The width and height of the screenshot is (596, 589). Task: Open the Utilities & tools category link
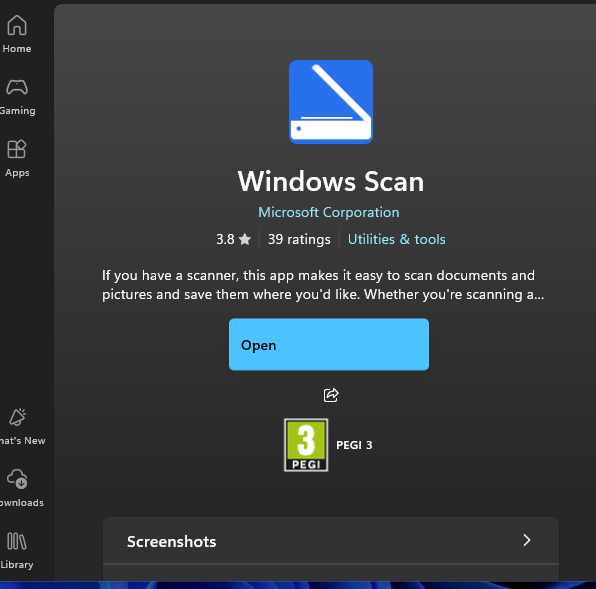[x=396, y=239]
